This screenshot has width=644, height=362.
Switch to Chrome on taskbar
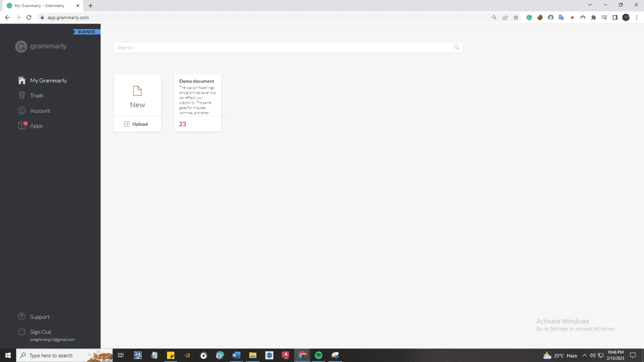coord(302,355)
